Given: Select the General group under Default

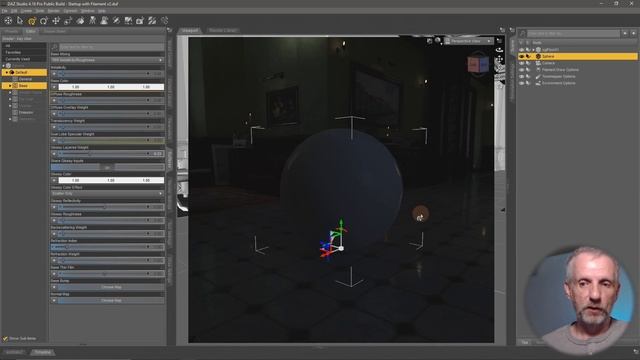Looking at the screenshot, I should tap(25, 79).
